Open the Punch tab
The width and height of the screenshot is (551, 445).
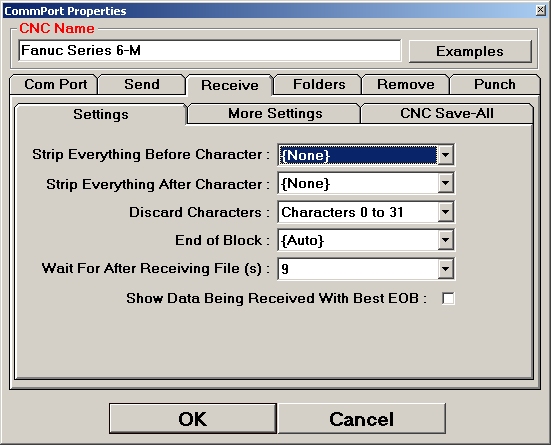pyautogui.click(x=495, y=85)
